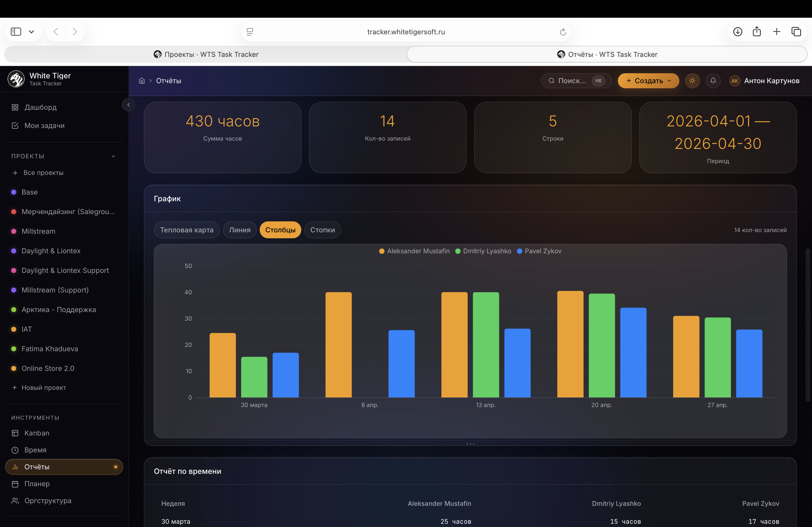Toggle Aleksander Mustafin legend series
812x527 pixels.
415,251
